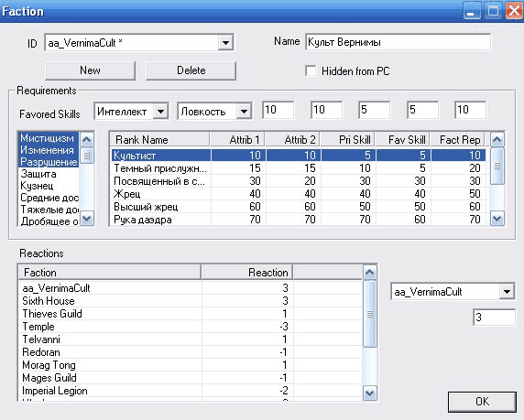Click the Fact Rep column header
Image resolution: width=524 pixels, height=420 pixels.
(458, 140)
